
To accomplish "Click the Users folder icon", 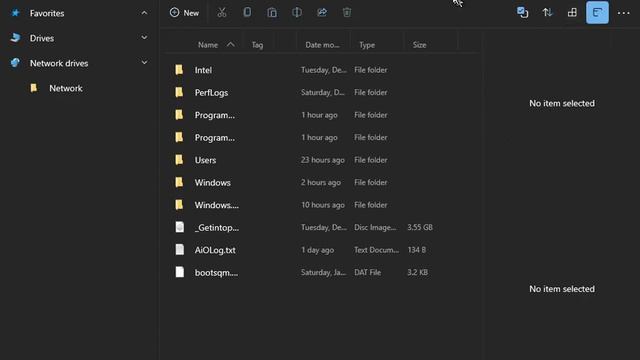I will (179, 160).
